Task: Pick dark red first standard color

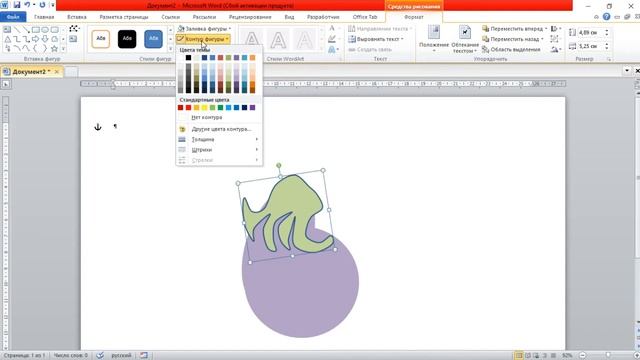Action: point(180,108)
